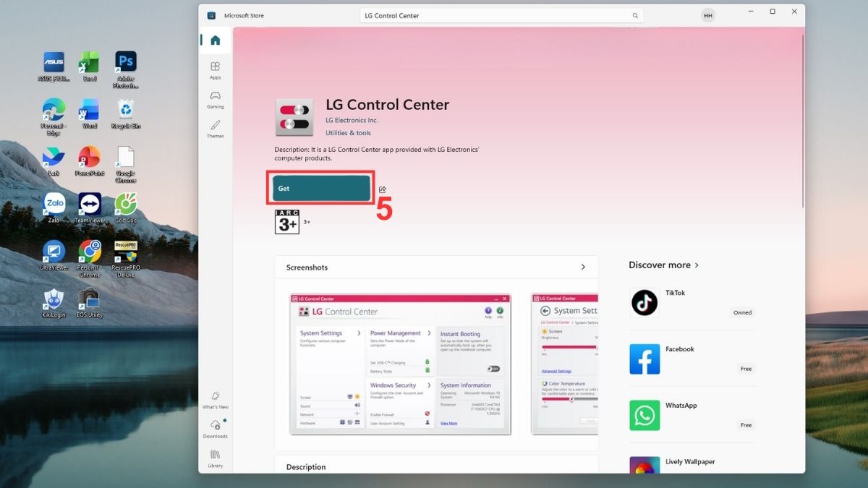Select the RescuePRO Deluxe desktop shortcut
This screenshot has width=868, height=488.
126,259
